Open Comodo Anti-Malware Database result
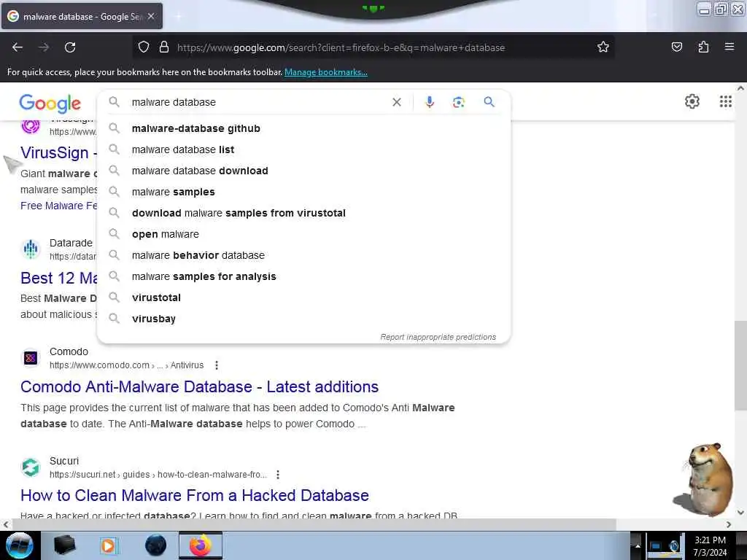The height and width of the screenshot is (560, 747). [199, 386]
